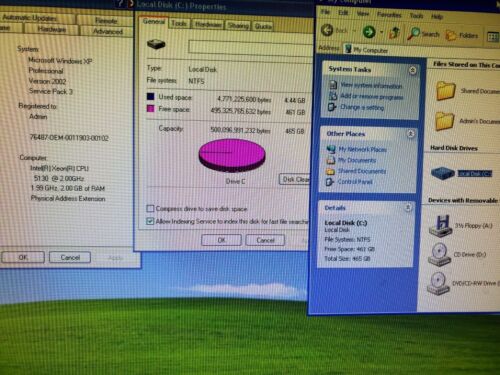Viewport: 500px width, 375px height.
Task: Click the question mark help button
Action: pos(120,4)
